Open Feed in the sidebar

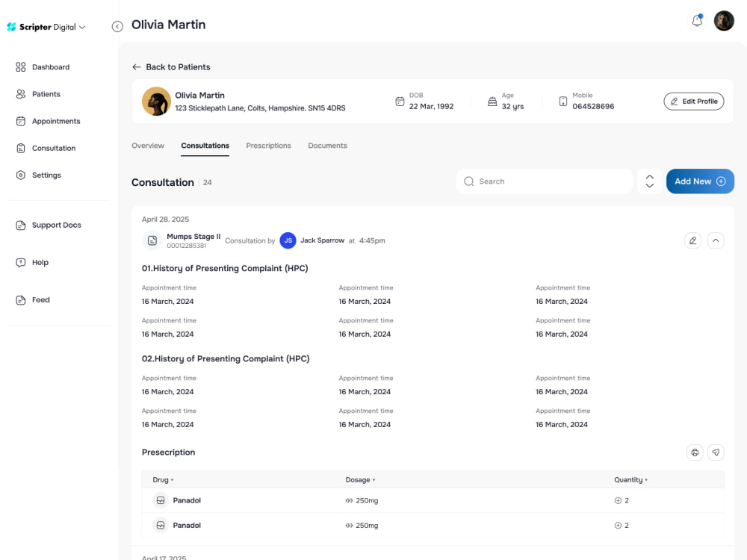coord(40,300)
